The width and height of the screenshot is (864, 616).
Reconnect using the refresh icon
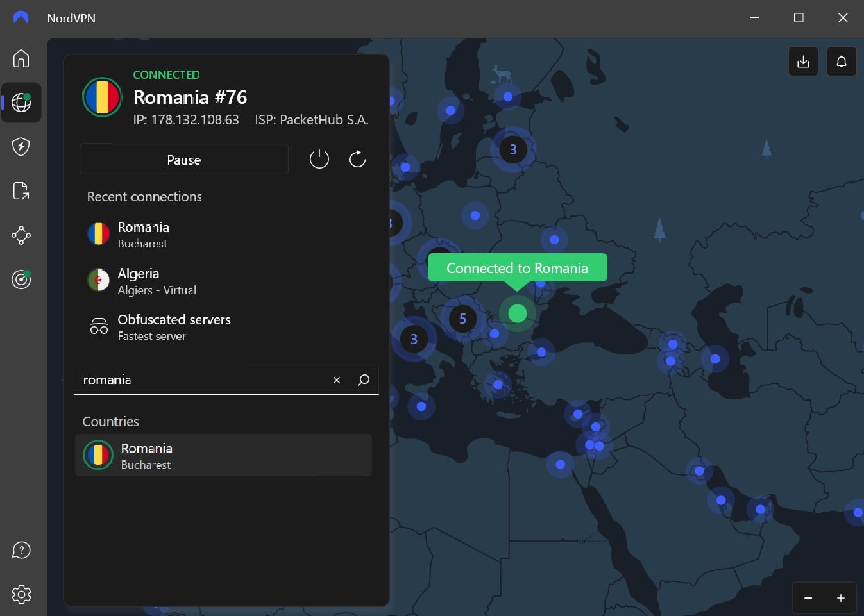coord(357,159)
